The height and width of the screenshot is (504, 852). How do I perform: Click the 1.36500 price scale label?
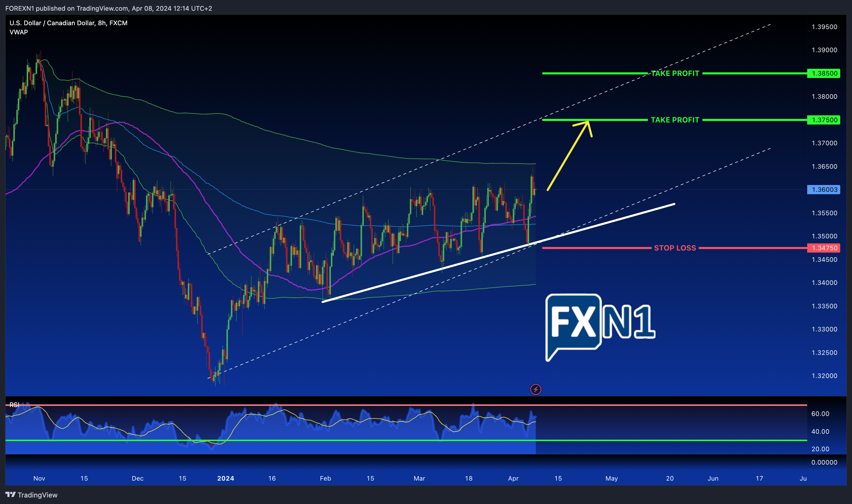(x=824, y=166)
